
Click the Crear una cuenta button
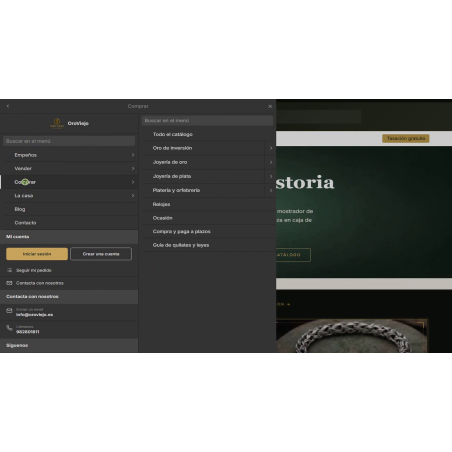[101, 254]
